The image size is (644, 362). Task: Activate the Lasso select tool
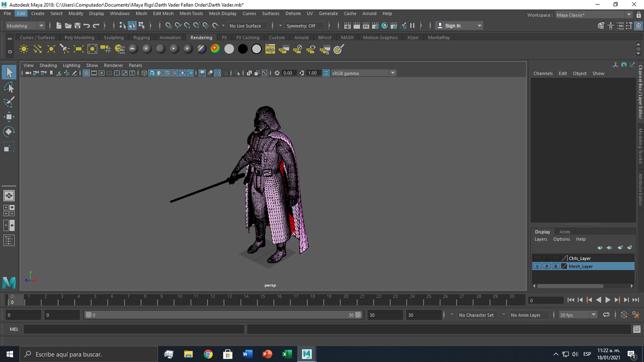[9, 87]
